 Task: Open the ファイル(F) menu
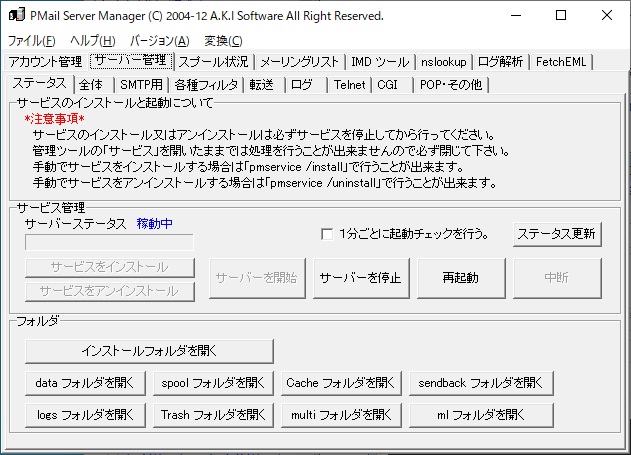click(x=32, y=41)
